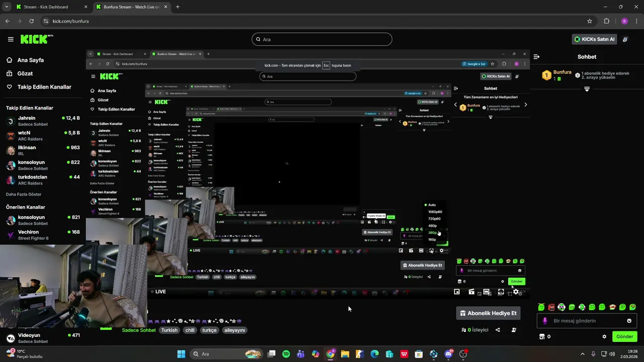This screenshot has height=362, width=644.
Task: Open viewer count İzleyici label
Action: coord(474,330)
